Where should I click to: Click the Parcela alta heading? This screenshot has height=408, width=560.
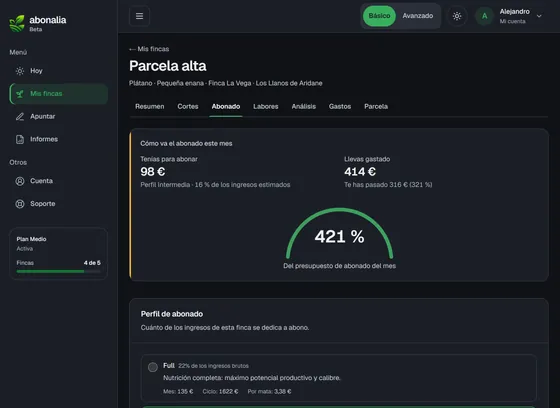168,66
